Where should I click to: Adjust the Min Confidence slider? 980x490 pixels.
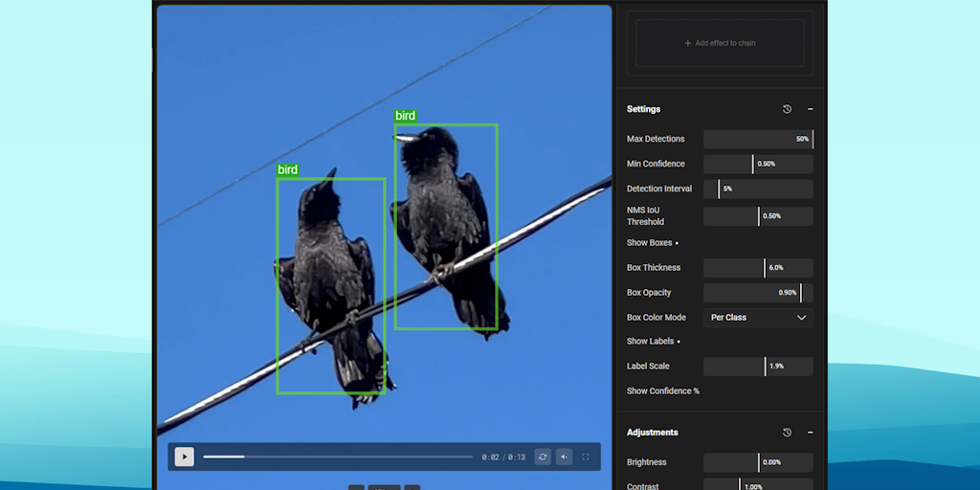(758, 165)
